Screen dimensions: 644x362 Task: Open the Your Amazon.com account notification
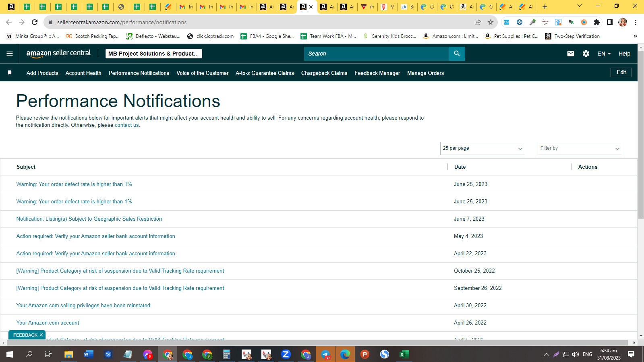pos(48,323)
